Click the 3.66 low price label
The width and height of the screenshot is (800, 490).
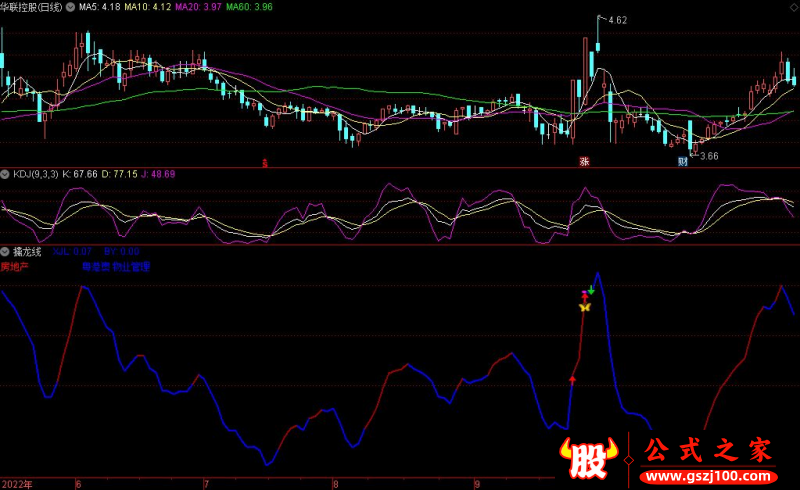709,156
